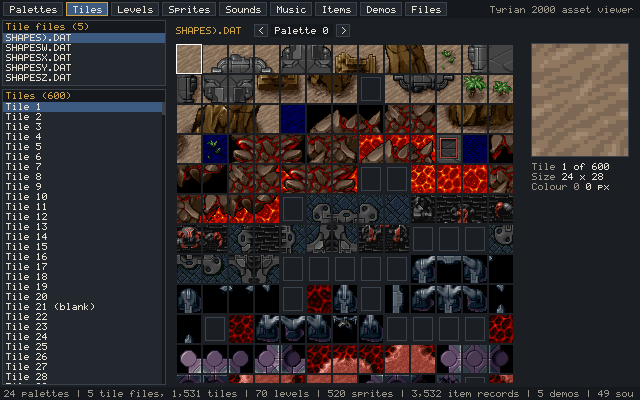Click the red-framed box tile
The width and height of the screenshot is (640, 400).
click(449, 149)
